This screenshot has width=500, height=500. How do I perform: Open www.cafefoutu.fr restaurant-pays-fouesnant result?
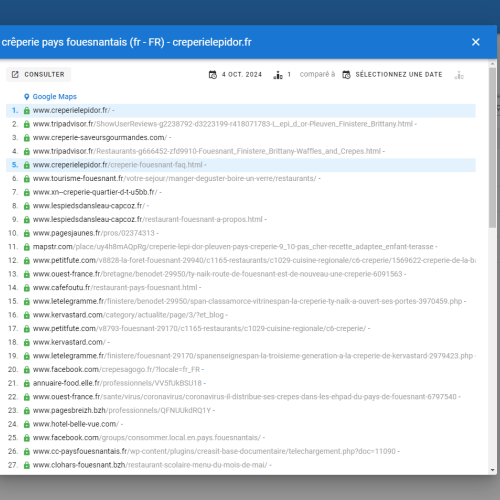coord(115,288)
